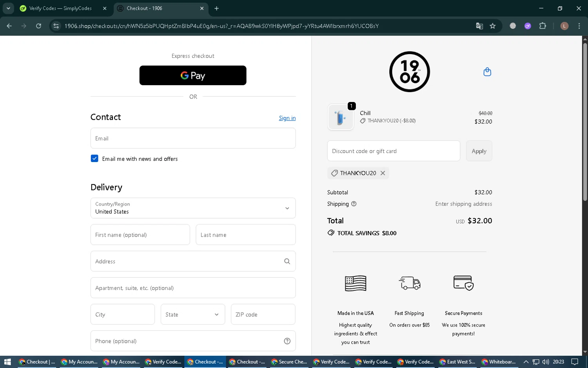Open the Country/Region dropdown
Image resolution: width=588 pixels, height=368 pixels.
pos(193,208)
